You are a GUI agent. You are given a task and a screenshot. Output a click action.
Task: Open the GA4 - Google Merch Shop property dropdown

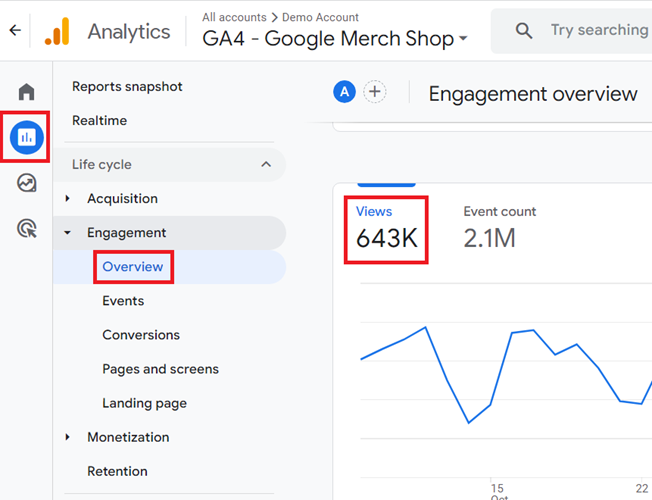(335, 39)
